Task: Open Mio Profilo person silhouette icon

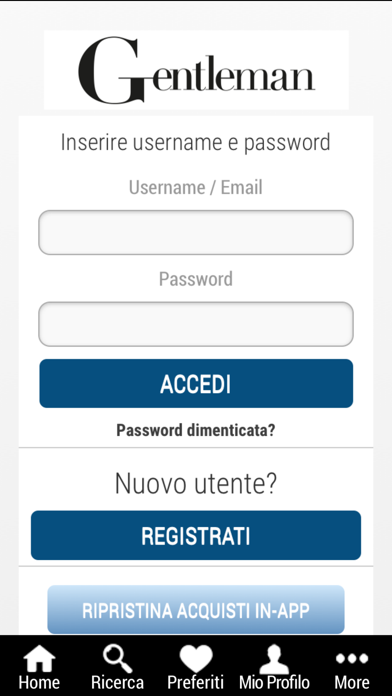Action: [274, 659]
